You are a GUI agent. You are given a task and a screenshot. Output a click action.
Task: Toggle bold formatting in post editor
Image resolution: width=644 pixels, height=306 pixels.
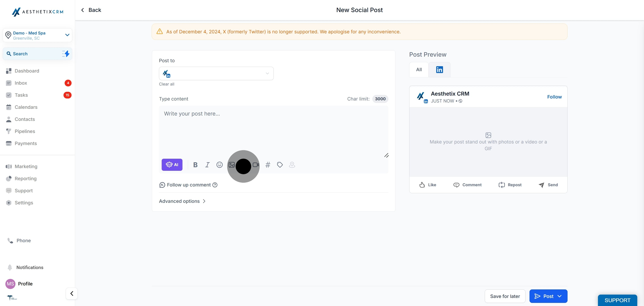(x=195, y=165)
